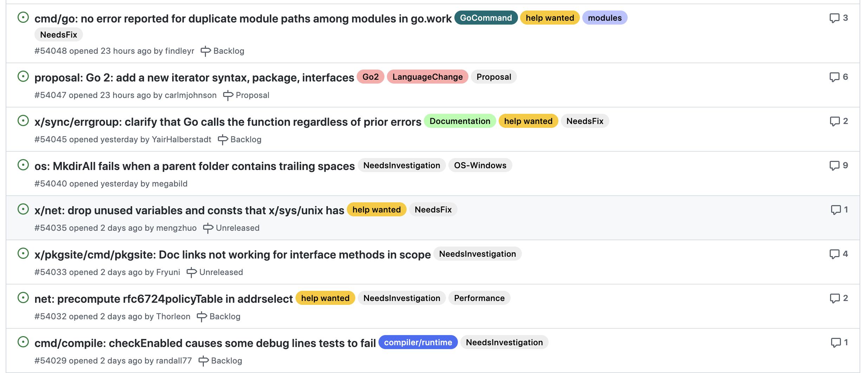Click comment icon for issue #54047
Screen dimensions: 868x373
[834, 77]
